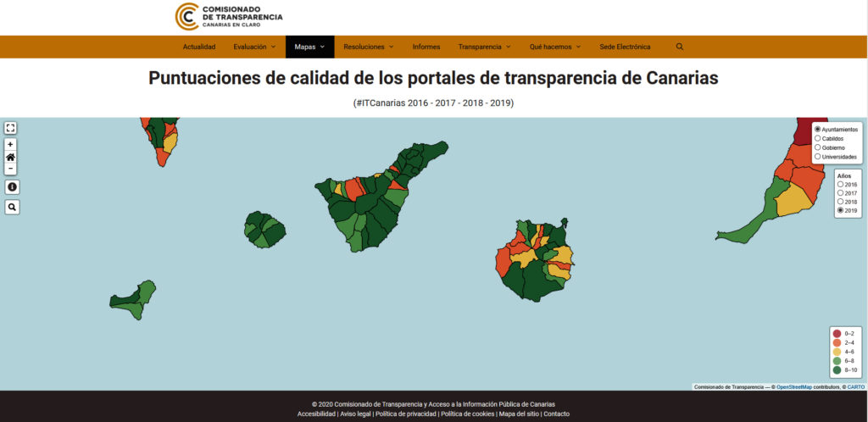The height and width of the screenshot is (422, 868).
Task: Select the Universidades radio option
Action: pyautogui.click(x=817, y=157)
